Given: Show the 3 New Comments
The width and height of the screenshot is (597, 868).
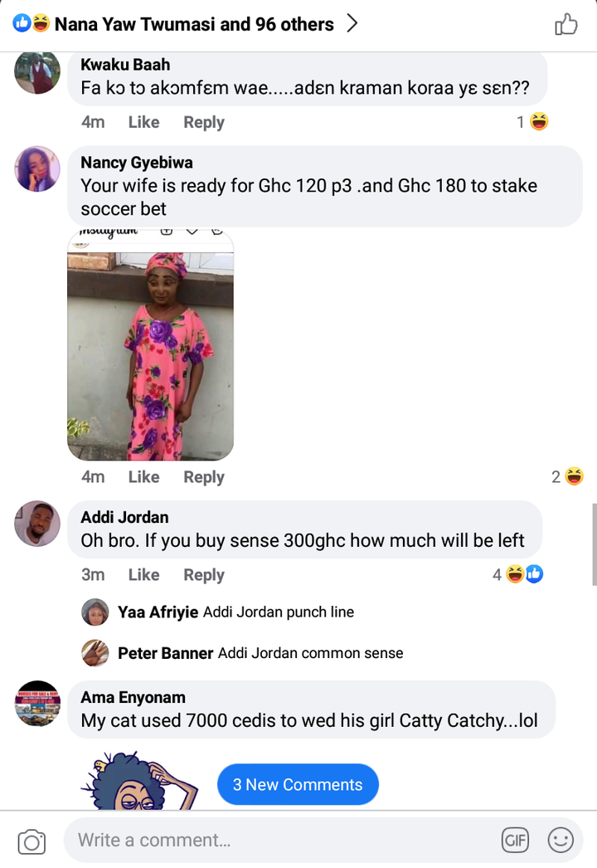Looking at the screenshot, I should [x=298, y=784].
